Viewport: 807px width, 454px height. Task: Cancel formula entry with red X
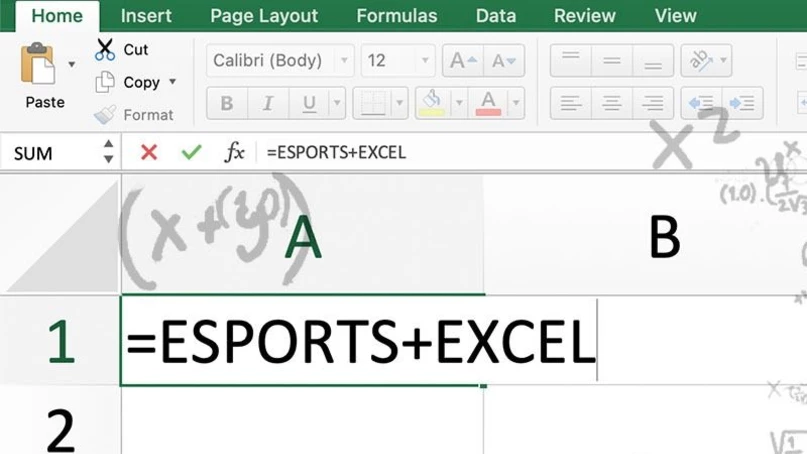(149, 152)
